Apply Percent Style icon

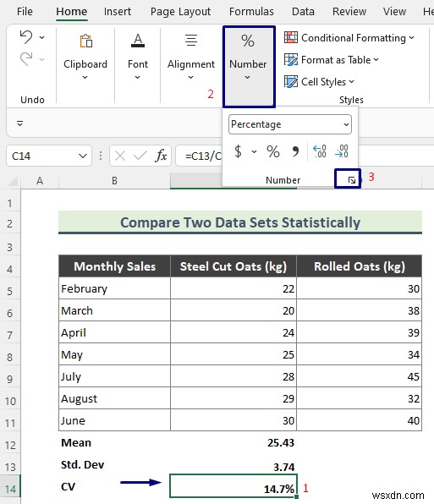click(273, 151)
